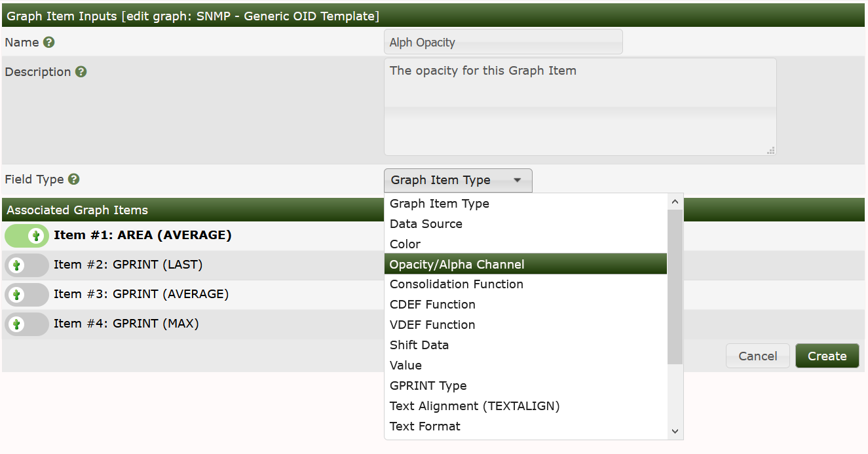
Task: Select Data Source in dropdown list
Action: coord(426,223)
